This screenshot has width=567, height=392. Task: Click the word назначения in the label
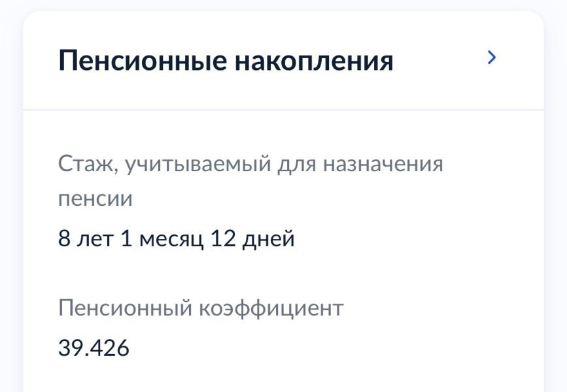(383, 163)
